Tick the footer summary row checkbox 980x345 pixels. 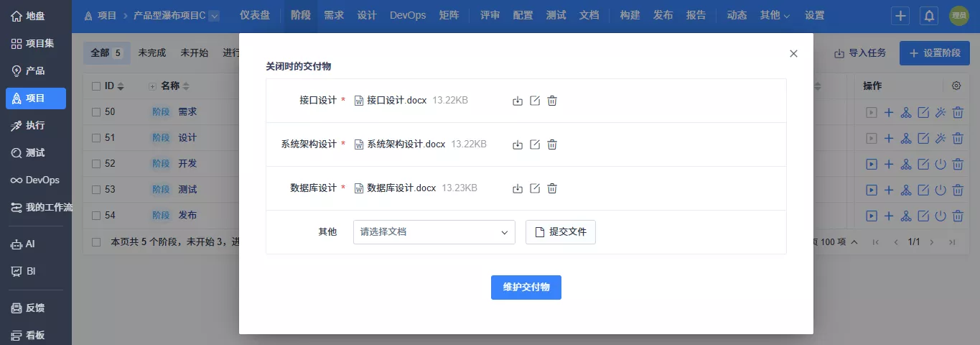click(x=96, y=242)
